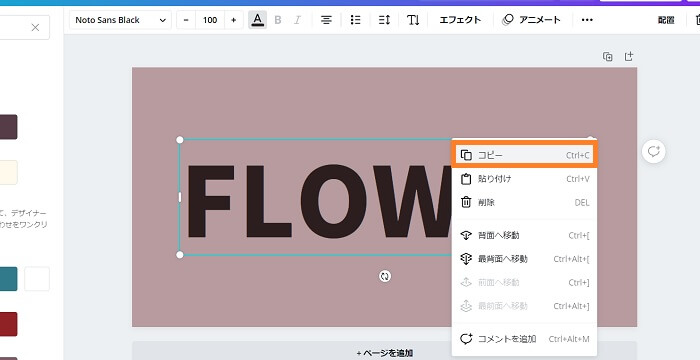Choose 貼り付け in the context menu

[524, 179]
